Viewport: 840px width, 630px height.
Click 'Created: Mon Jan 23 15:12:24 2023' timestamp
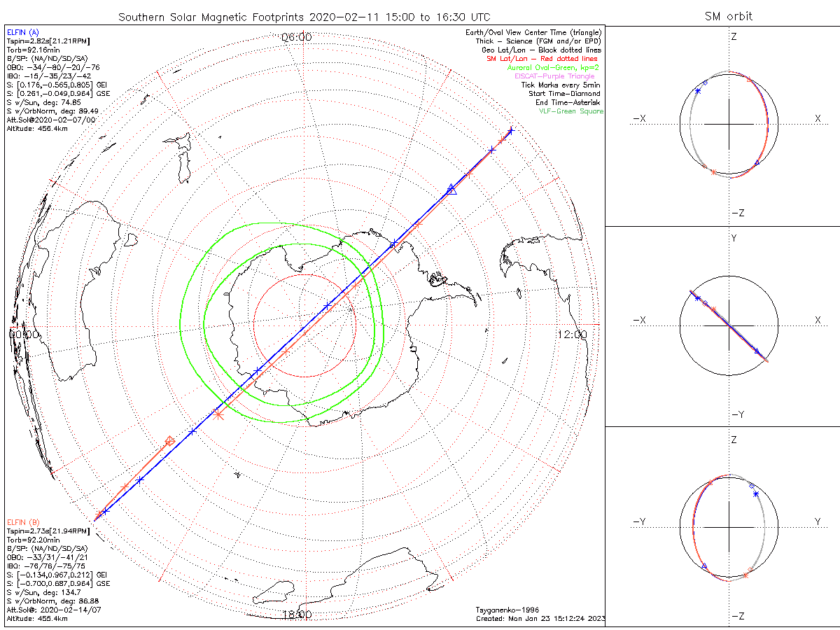pos(540,619)
